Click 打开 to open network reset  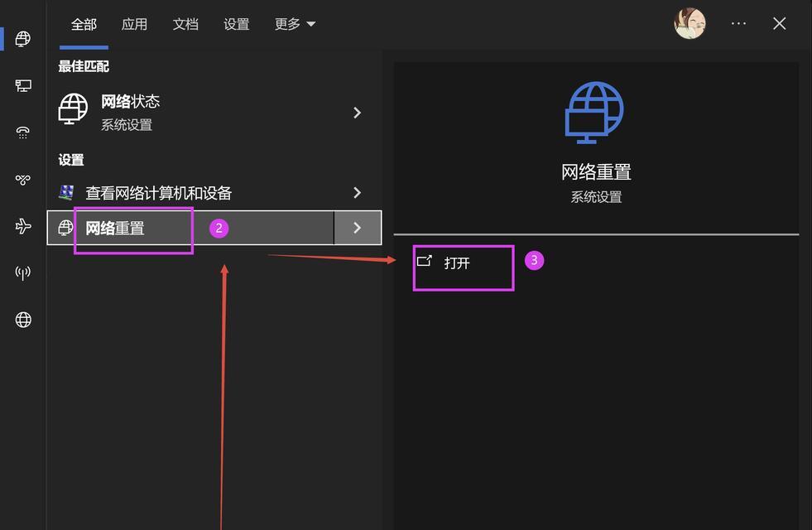(457, 263)
